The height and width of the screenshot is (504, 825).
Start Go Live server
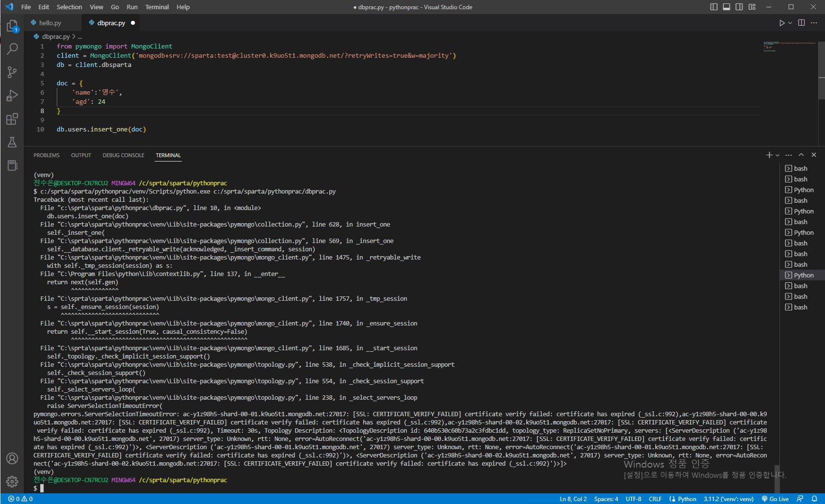[x=775, y=499]
